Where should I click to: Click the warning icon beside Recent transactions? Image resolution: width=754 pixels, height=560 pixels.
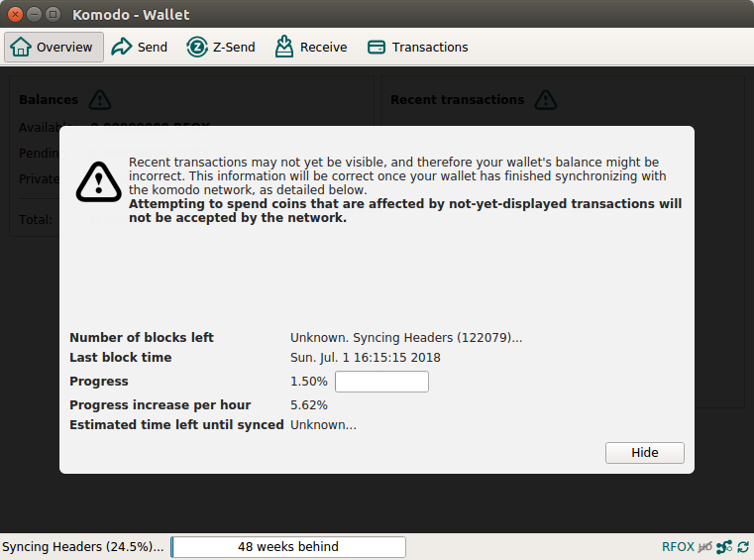546,99
